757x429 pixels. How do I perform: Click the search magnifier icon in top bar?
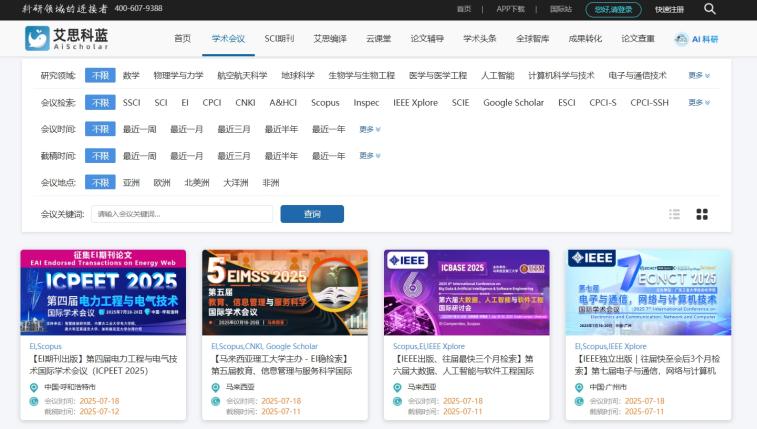coord(709,9)
